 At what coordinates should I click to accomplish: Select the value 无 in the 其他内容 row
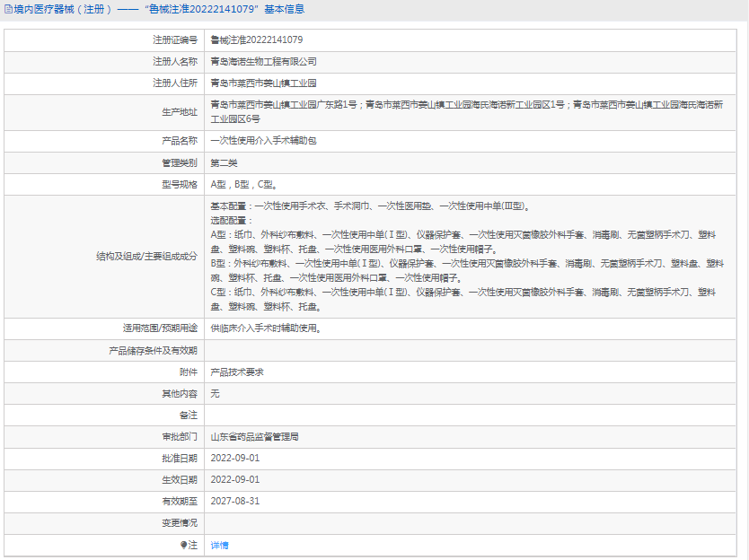pos(215,394)
